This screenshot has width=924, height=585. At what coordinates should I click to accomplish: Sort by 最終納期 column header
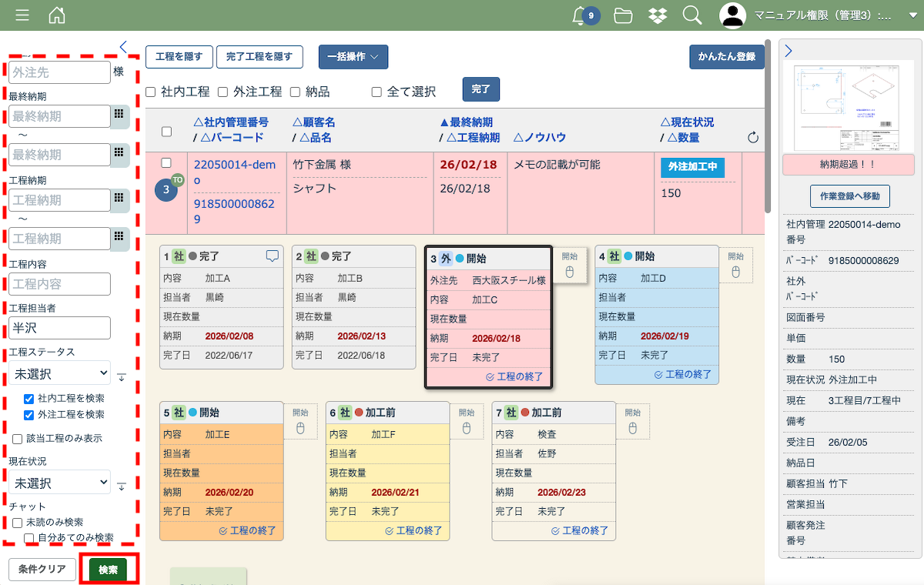466,122
